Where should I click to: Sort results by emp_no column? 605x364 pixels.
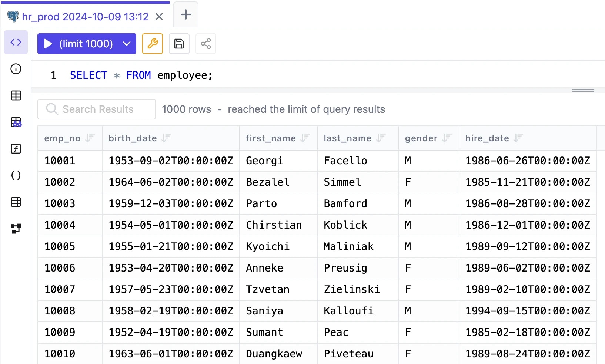coord(90,138)
